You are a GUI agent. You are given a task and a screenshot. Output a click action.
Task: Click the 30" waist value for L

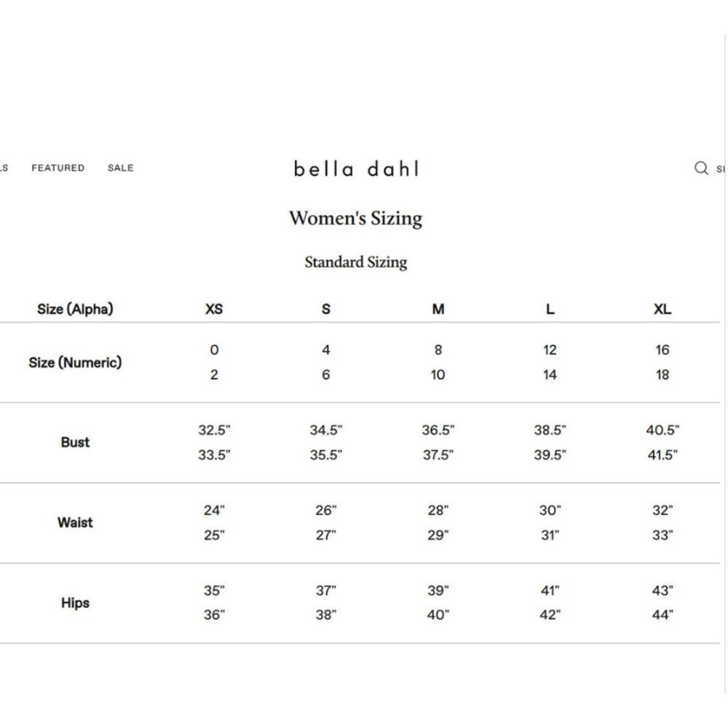550,511
